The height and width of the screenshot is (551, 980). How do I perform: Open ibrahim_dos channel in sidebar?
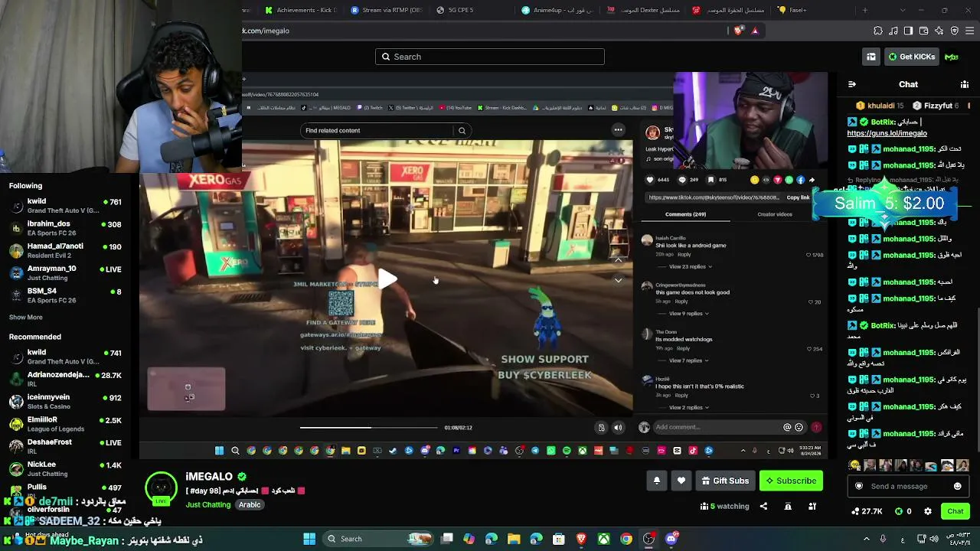(x=66, y=228)
